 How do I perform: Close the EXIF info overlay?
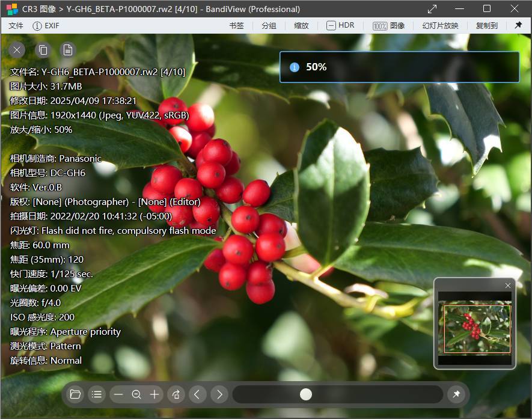coord(17,50)
